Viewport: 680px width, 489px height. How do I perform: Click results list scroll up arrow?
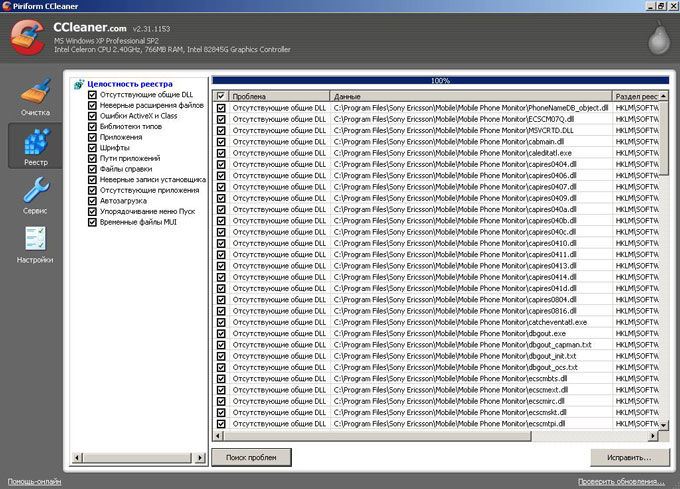click(664, 96)
